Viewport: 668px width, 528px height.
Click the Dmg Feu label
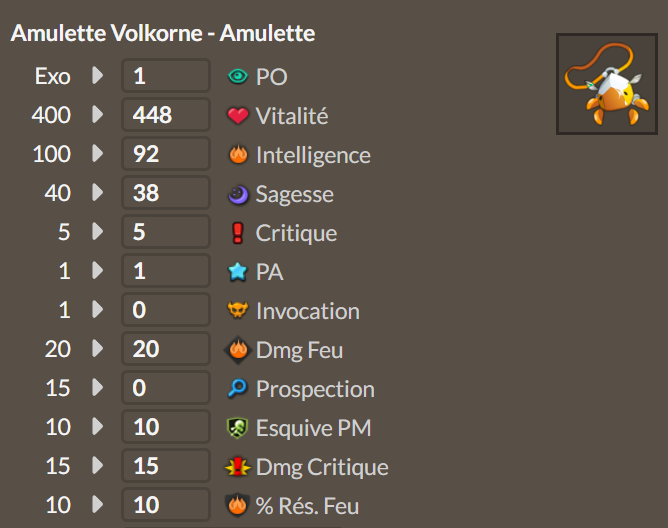299,350
